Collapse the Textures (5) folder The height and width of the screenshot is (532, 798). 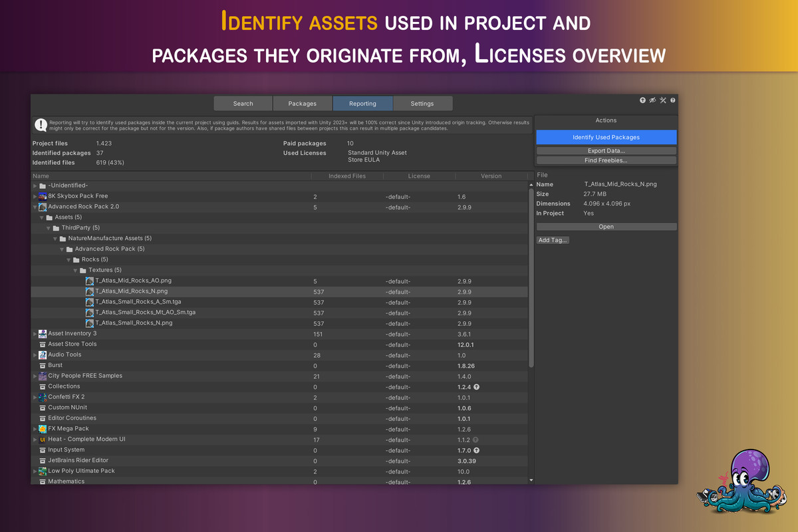[76, 269]
